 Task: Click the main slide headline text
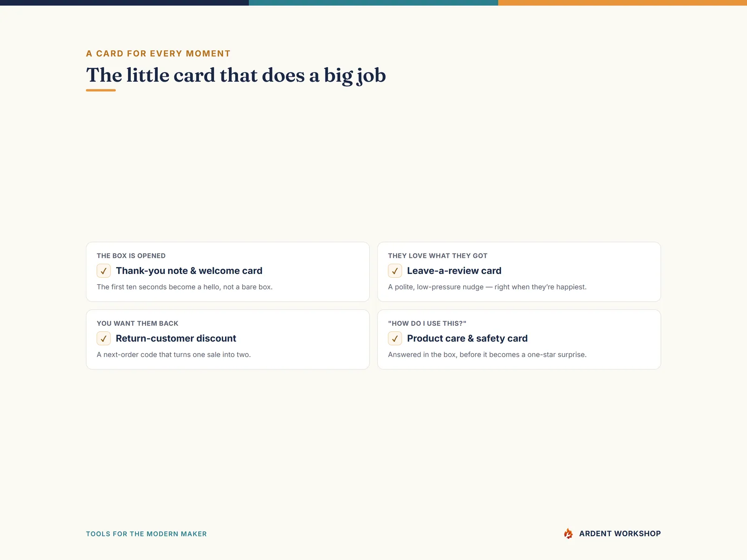[236, 75]
